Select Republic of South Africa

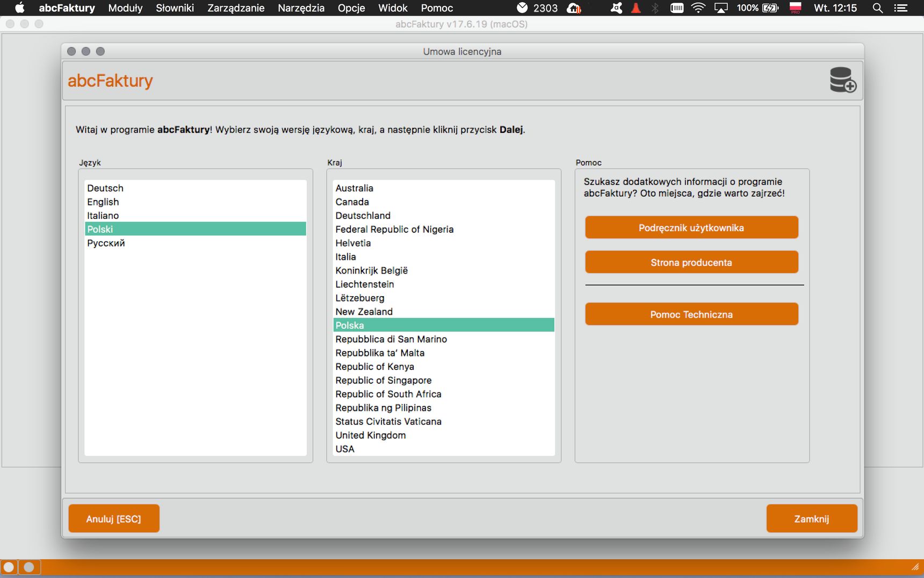pyautogui.click(x=444, y=394)
